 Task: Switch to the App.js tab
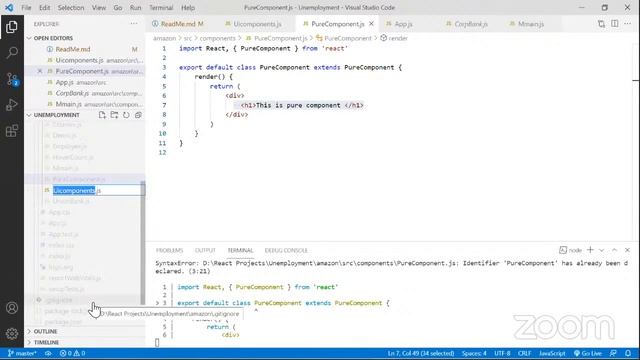(x=403, y=24)
